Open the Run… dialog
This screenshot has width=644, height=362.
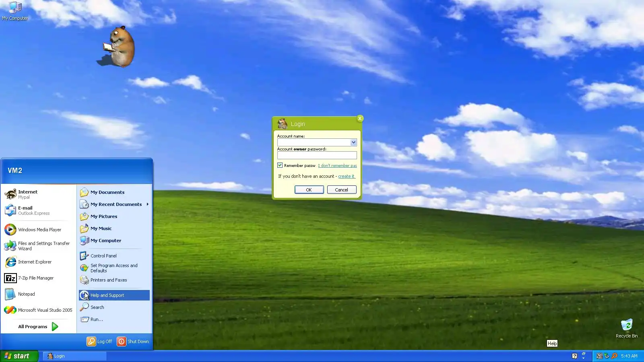click(114, 319)
